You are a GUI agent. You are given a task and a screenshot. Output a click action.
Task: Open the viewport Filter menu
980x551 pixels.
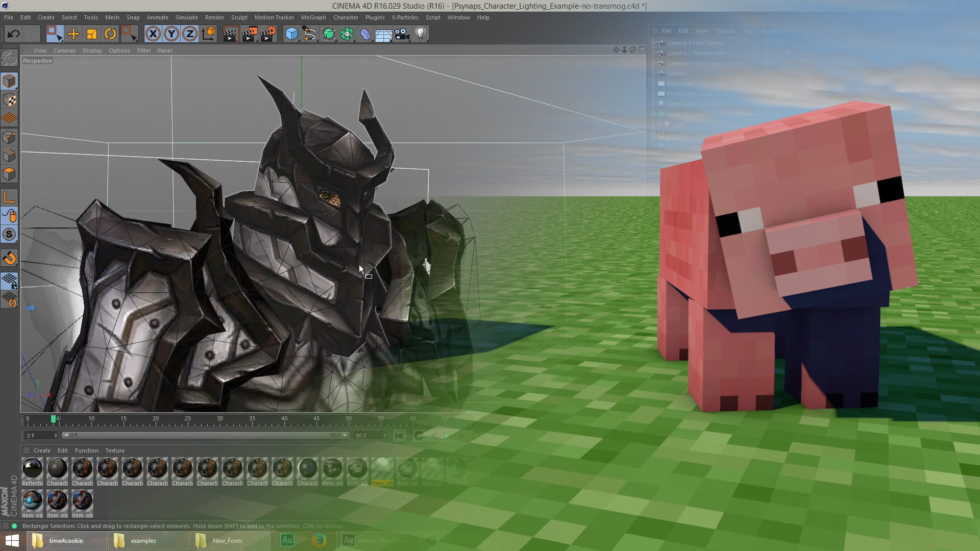pos(143,51)
